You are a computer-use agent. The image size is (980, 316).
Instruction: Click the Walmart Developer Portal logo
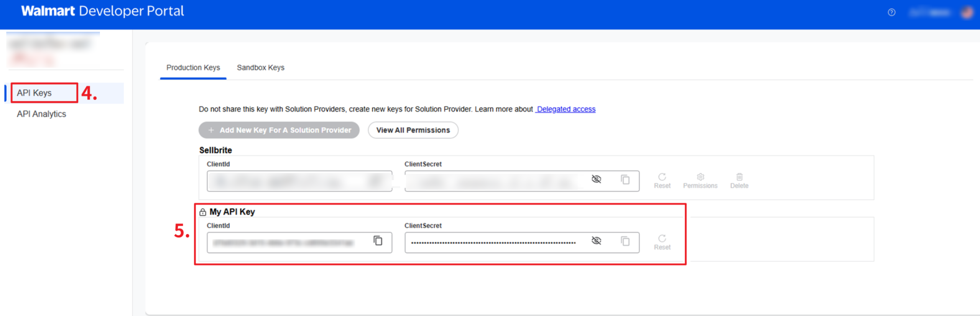pyautogui.click(x=102, y=11)
